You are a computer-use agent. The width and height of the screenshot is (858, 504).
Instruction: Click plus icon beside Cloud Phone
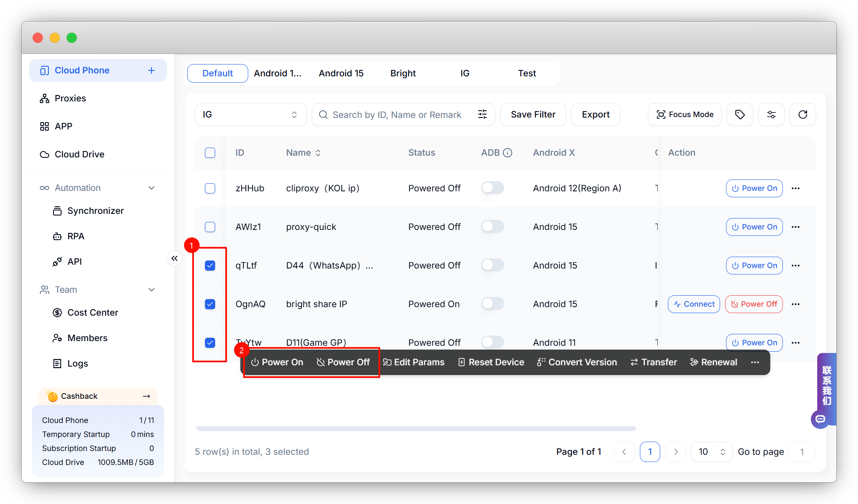pyautogui.click(x=151, y=70)
